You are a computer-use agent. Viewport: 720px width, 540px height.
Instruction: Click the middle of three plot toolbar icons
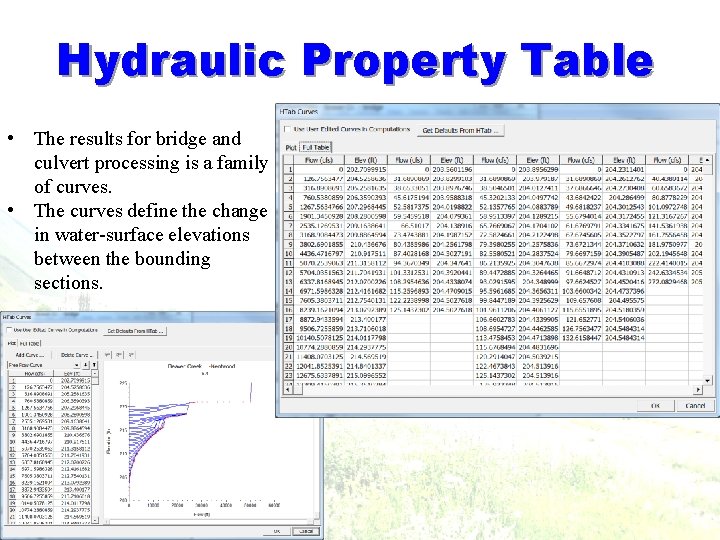pos(119,354)
